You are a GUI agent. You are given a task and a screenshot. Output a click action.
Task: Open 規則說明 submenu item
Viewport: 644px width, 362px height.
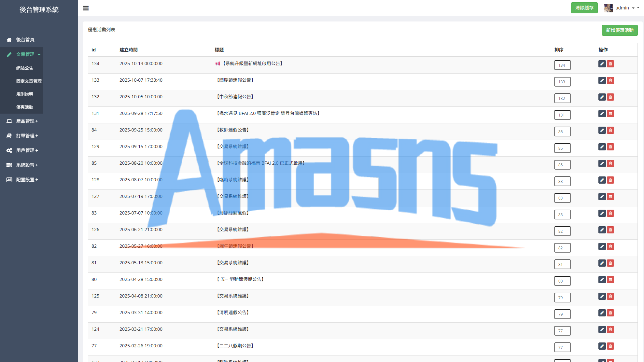tap(25, 94)
